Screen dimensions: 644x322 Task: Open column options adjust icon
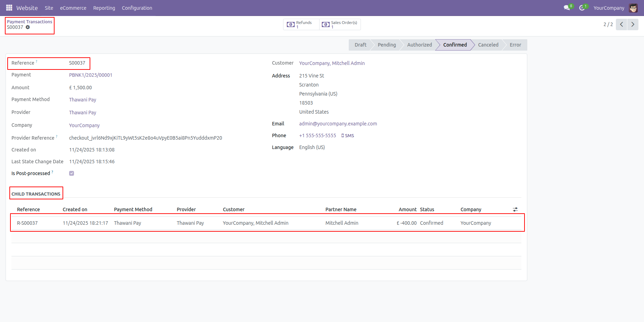tap(515, 209)
